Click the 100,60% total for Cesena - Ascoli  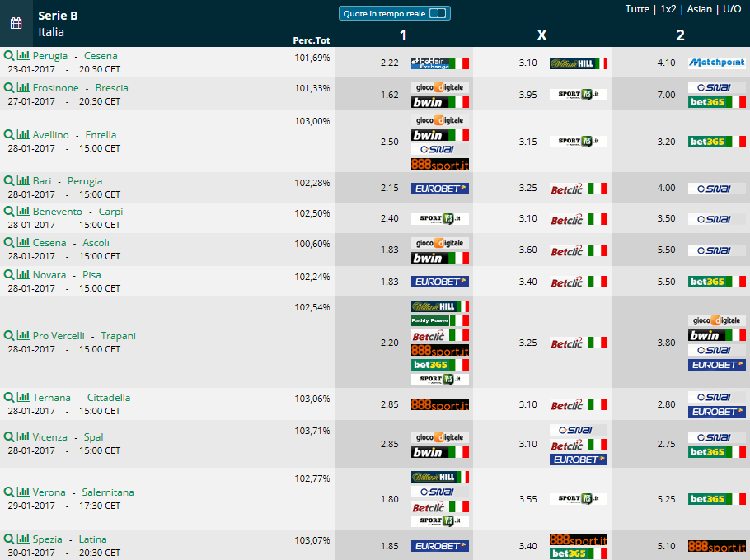312,244
